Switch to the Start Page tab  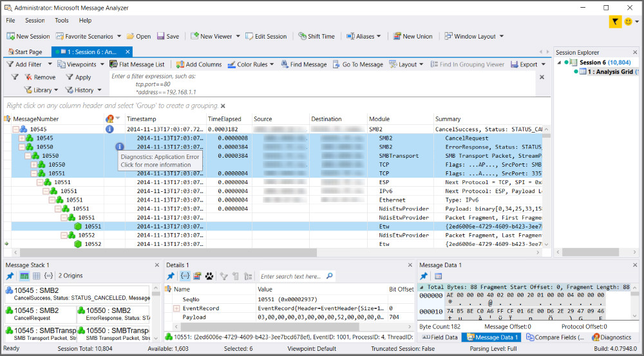click(25, 52)
